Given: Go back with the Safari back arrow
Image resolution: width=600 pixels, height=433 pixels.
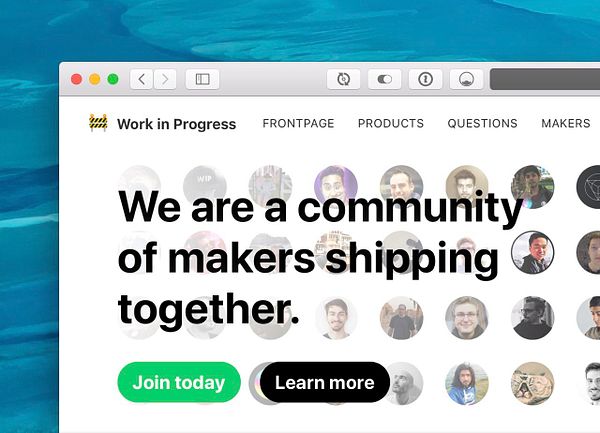Looking at the screenshot, I should point(142,79).
